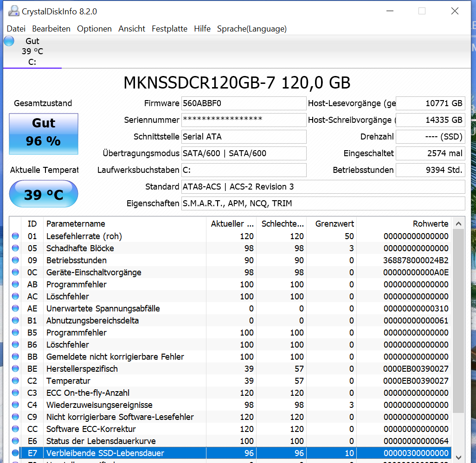Click the Aktueller column header
476x463 pixels.
(232, 224)
